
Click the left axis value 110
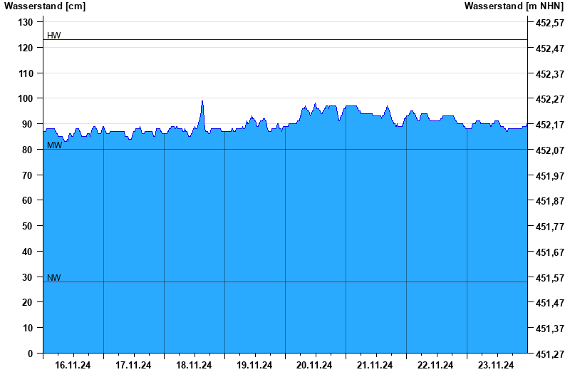tap(26, 73)
